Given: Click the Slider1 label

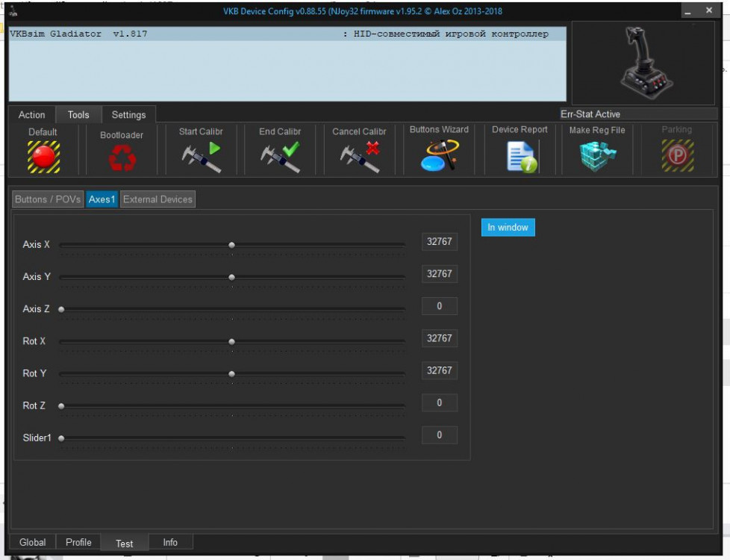Looking at the screenshot, I should [x=37, y=438].
